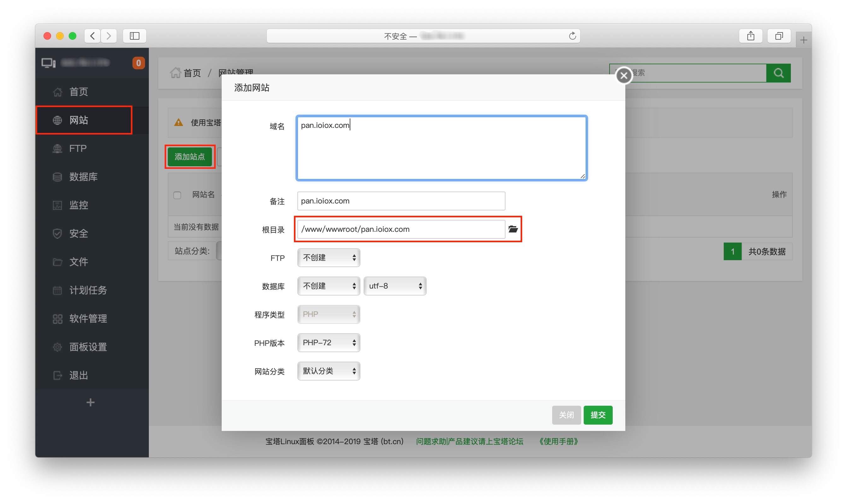Image resolution: width=847 pixels, height=504 pixels.
Task: Reload the page using the refresh icon
Action: (x=572, y=36)
